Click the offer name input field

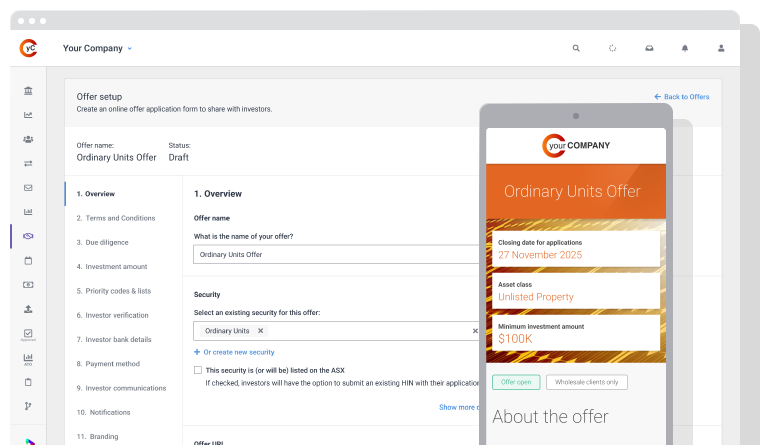336,254
